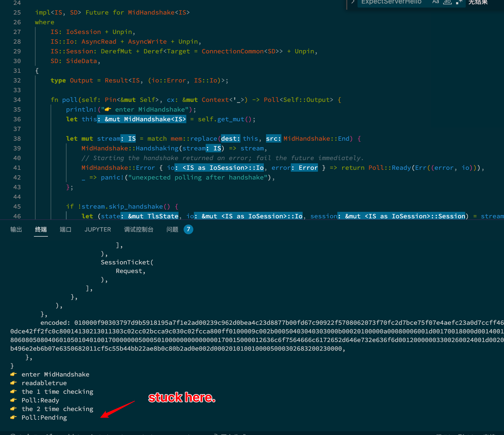Click the 'poll' function name on line 34
The width and height of the screenshot is (504, 435).
70,100
